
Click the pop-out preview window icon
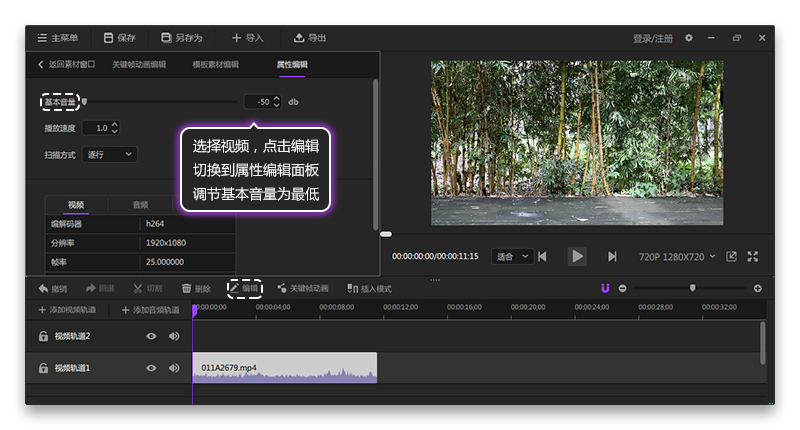point(731,257)
